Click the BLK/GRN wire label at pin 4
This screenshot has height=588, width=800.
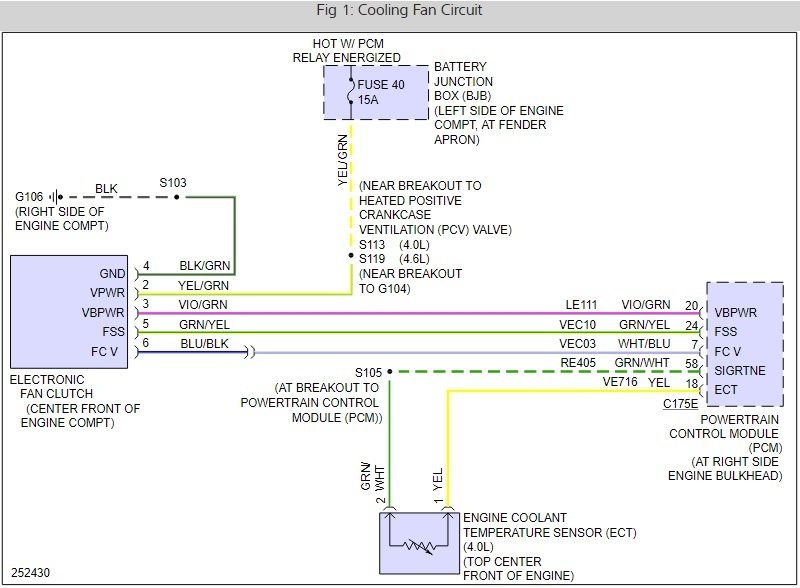click(205, 266)
